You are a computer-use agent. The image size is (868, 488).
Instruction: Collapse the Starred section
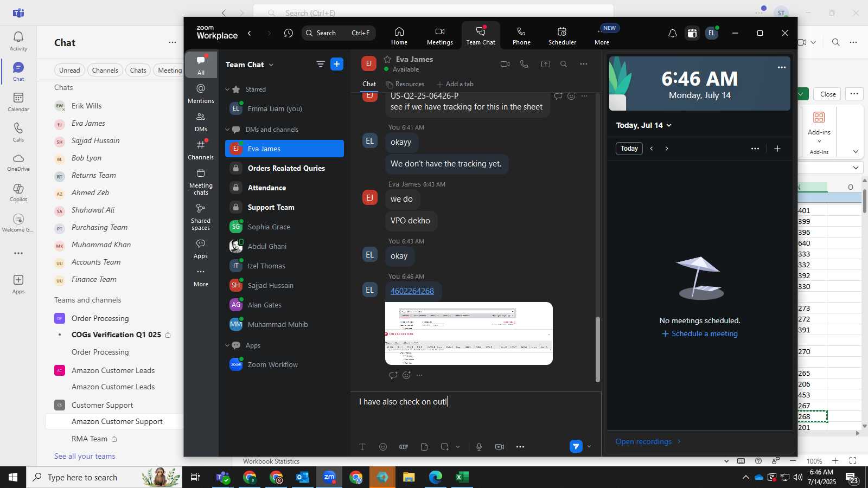[x=227, y=89]
